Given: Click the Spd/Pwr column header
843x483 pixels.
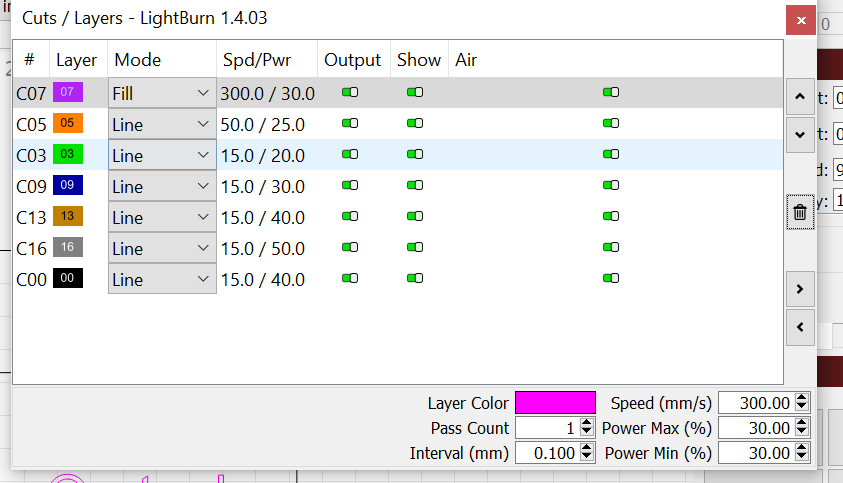Looking at the screenshot, I should coord(267,60).
